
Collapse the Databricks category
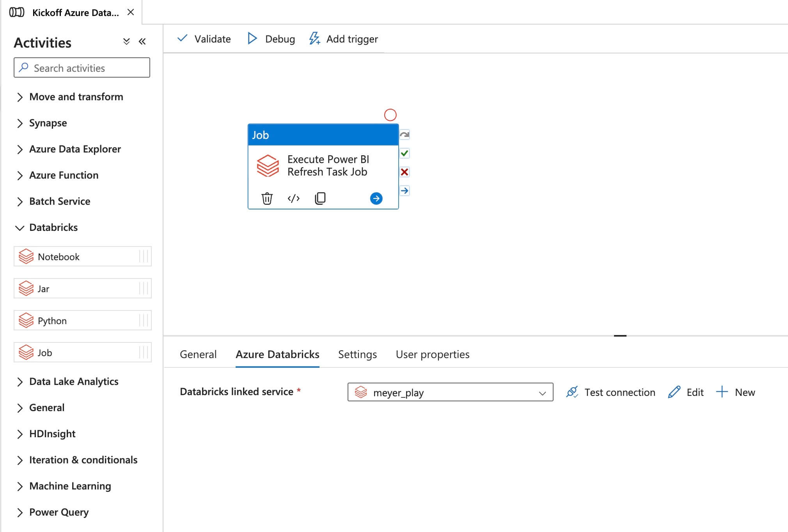20,228
